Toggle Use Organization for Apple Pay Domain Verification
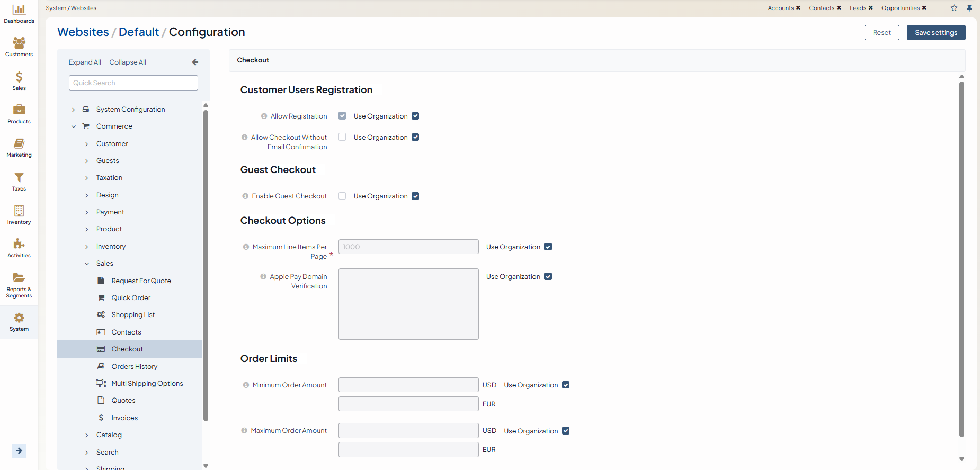This screenshot has width=980, height=470. (x=548, y=277)
